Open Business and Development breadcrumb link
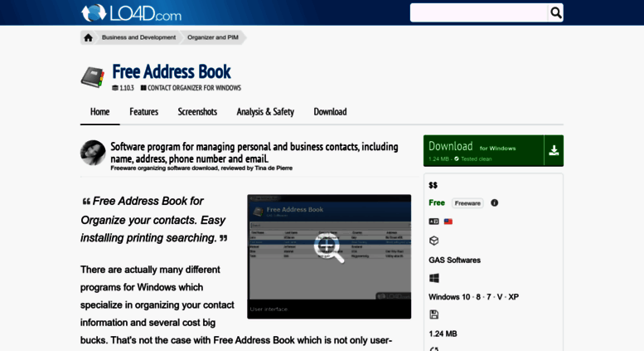 point(138,37)
